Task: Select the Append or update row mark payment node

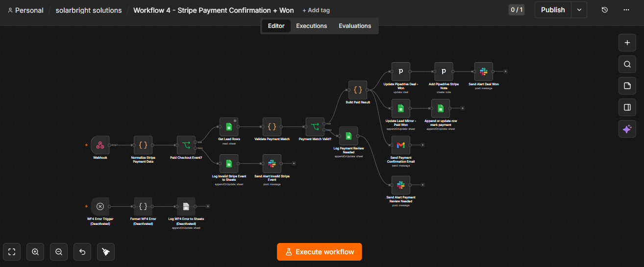Action: pyautogui.click(x=441, y=108)
